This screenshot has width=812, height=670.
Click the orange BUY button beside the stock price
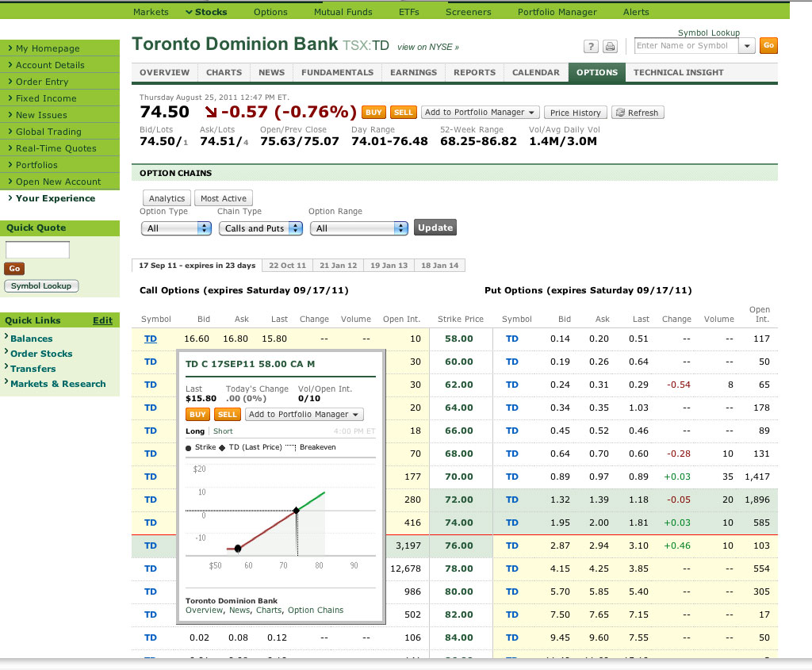(373, 113)
